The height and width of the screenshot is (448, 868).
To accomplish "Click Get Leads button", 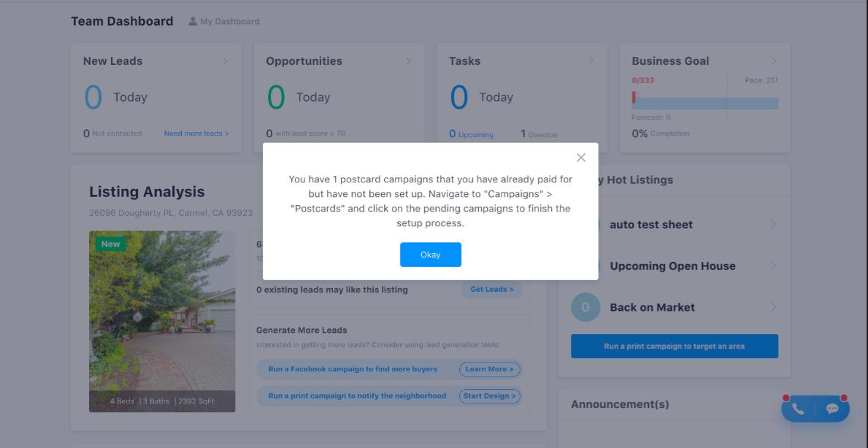I will pos(491,290).
